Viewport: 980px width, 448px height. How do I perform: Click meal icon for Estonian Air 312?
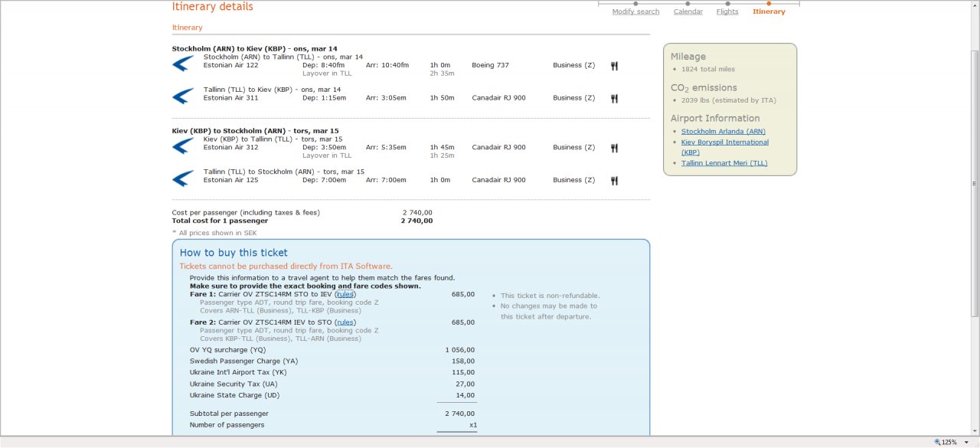pyautogui.click(x=614, y=148)
